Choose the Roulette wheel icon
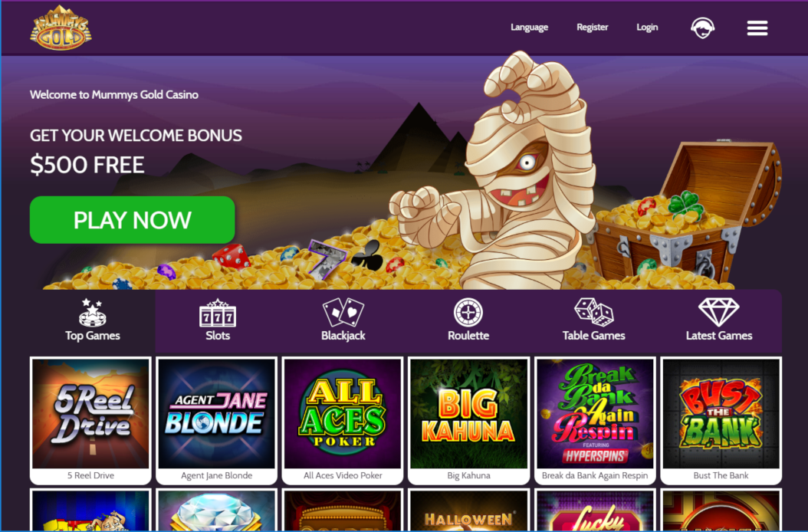808x532 pixels. (468, 313)
